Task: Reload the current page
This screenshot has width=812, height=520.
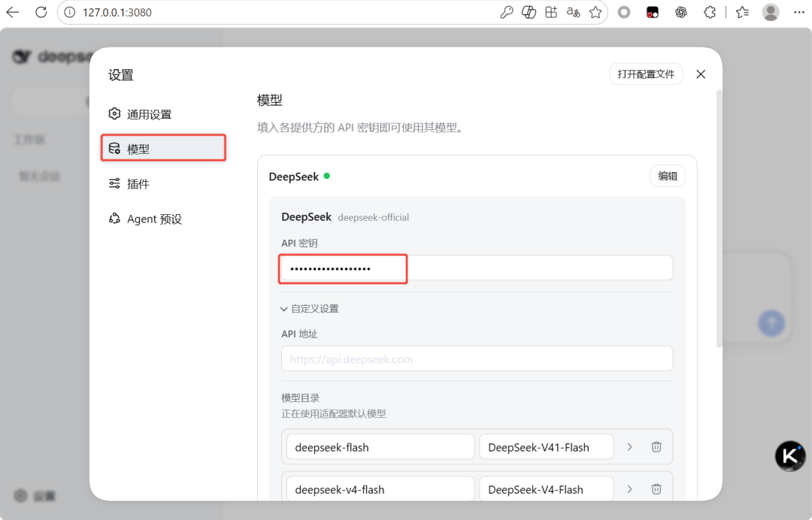Action: click(41, 12)
